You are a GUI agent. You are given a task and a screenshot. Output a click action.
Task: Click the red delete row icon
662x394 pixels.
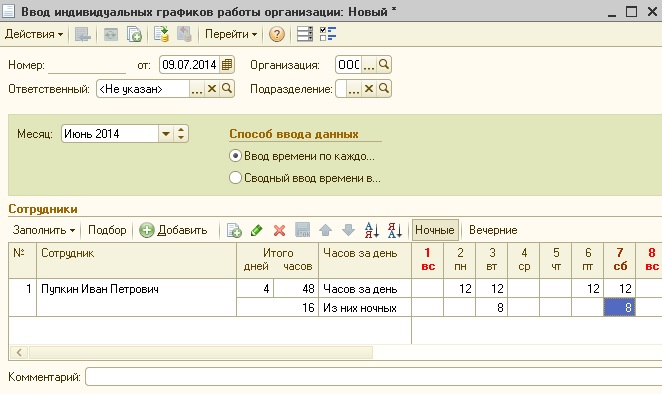[x=279, y=230]
